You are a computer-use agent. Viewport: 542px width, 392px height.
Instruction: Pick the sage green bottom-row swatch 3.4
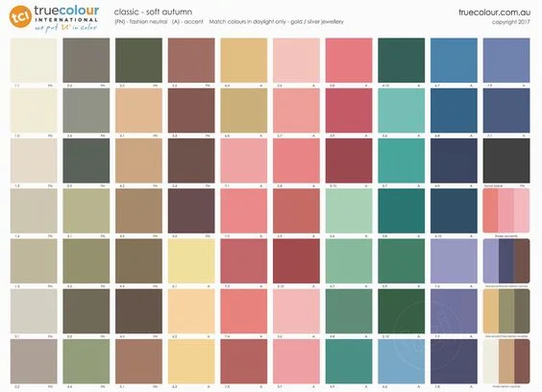86,361
